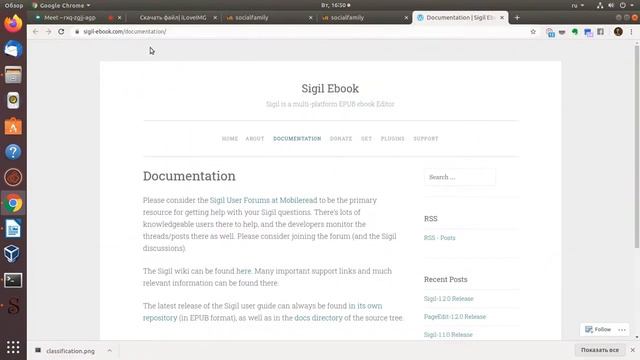Show applications grid in dock

pyautogui.click(x=13, y=347)
